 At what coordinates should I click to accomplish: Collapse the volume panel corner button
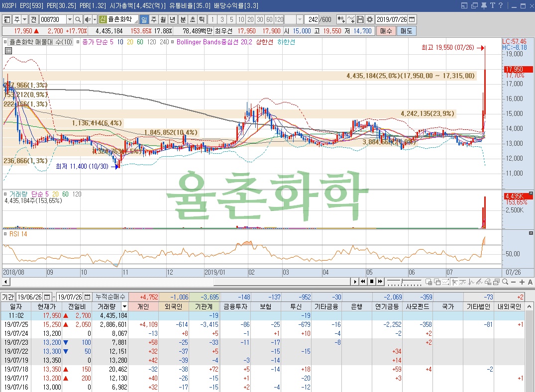531,193
